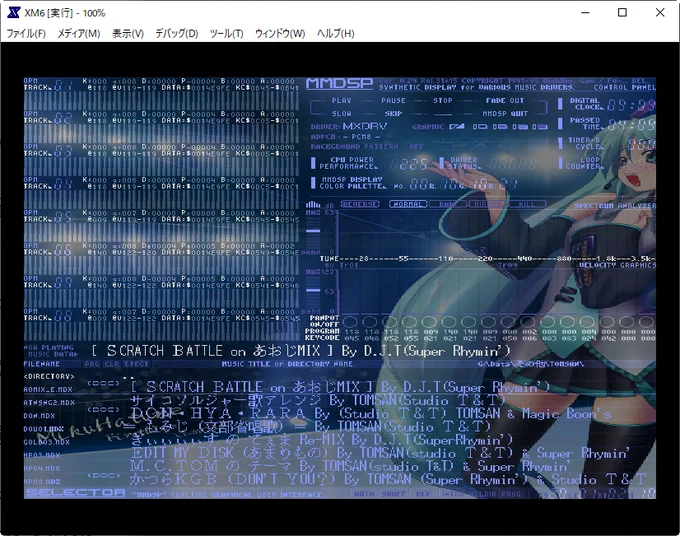
Task: Click the CLR column button
Action: [112, 364]
